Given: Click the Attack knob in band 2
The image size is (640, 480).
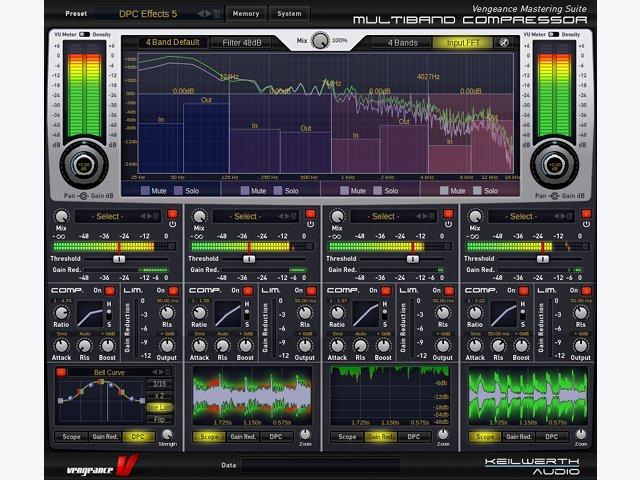Looking at the screenshot, I should [x=199, y=346].
